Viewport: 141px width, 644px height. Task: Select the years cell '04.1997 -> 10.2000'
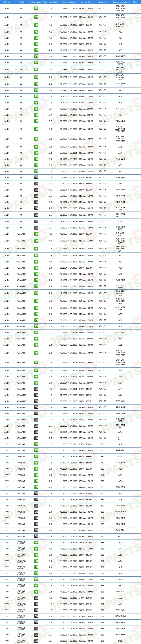coord(68,177)
